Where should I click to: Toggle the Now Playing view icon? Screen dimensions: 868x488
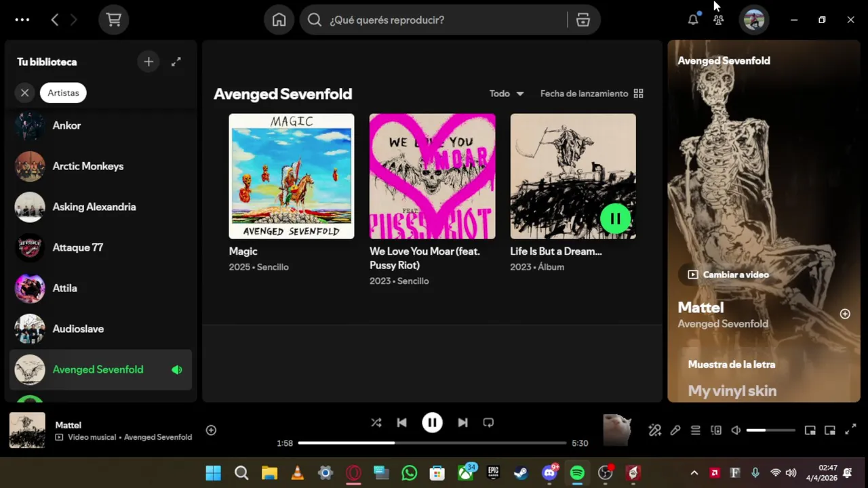830,430
